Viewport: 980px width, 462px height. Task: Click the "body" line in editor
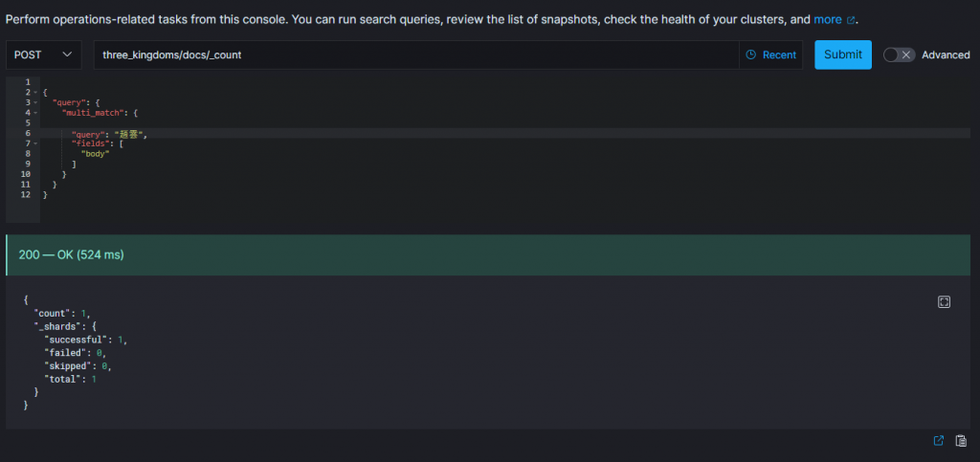[x=96, y=154]
